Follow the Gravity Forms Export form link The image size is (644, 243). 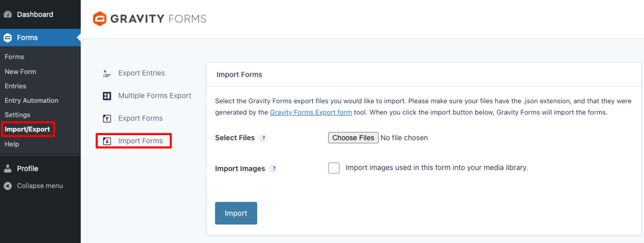coord(311,112)
